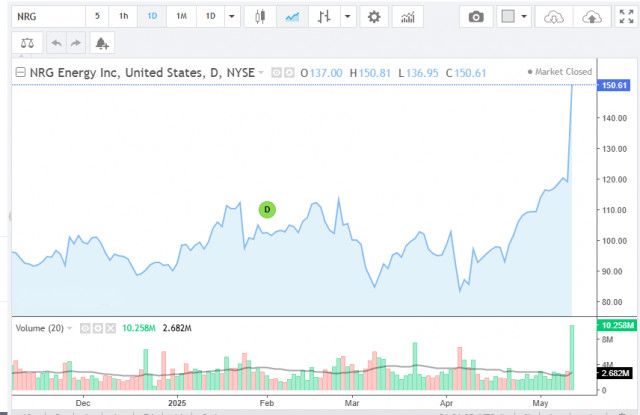Viewport: 640px width, 415px height.
Task: Switch to the 1M interval
Action: [181, 16]
